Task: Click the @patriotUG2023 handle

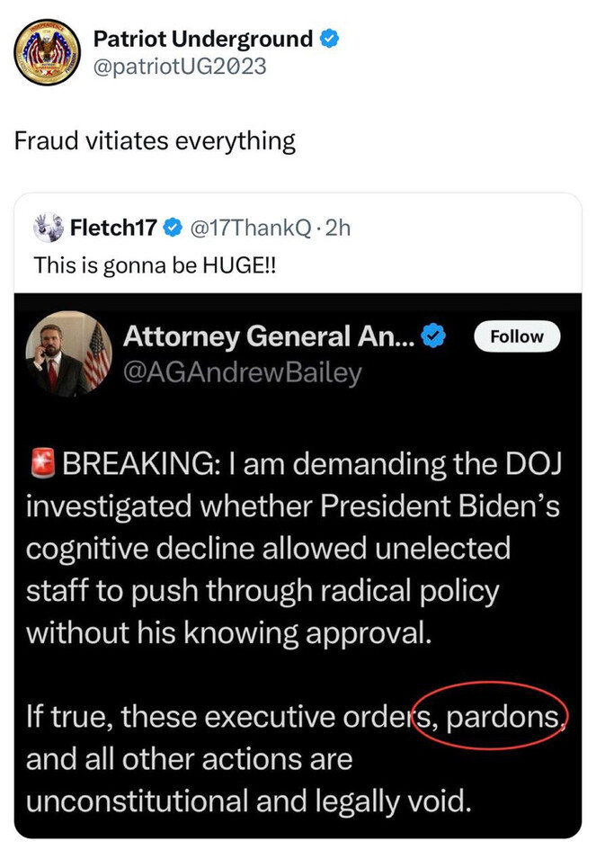Action: coord(180,66)
